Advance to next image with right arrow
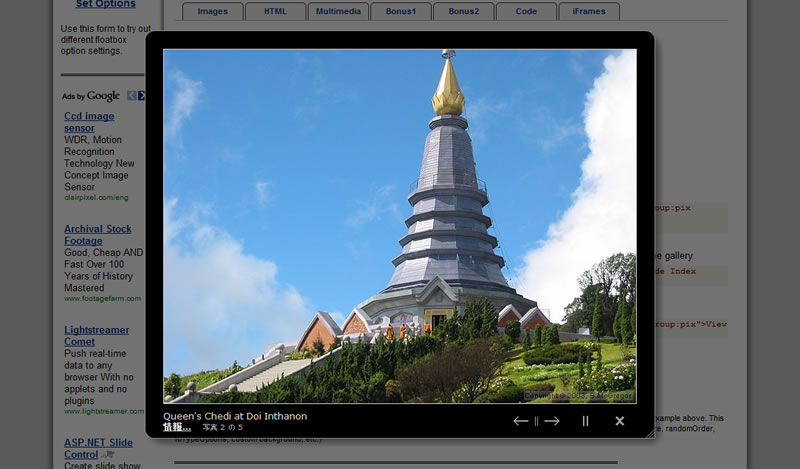The image size is (800, 469). 552,421
